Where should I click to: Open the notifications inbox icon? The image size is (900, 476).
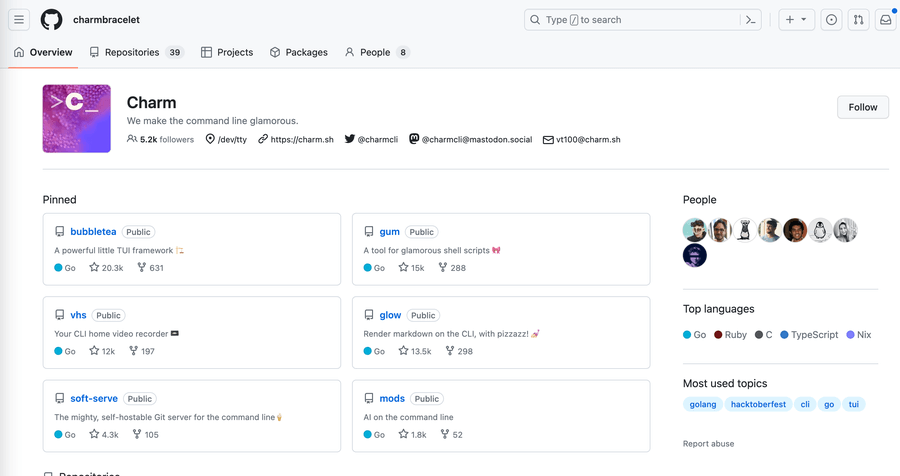tap(886, 20)
